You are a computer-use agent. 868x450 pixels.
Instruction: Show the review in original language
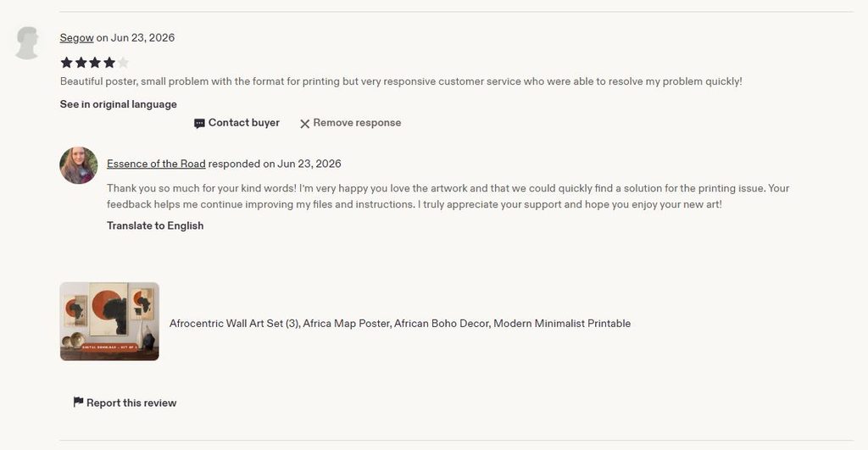[x=119, y=104]
